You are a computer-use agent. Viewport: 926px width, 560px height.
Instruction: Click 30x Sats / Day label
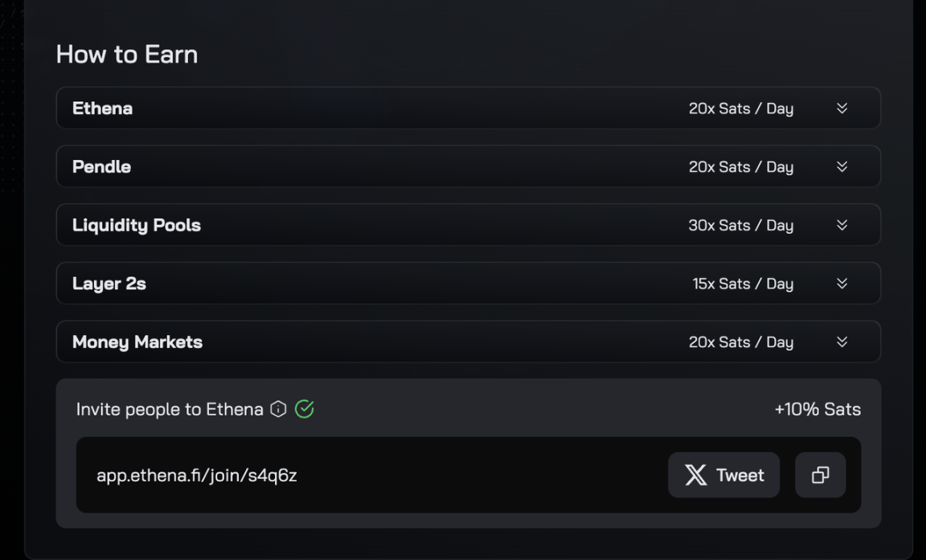[740, 226]
